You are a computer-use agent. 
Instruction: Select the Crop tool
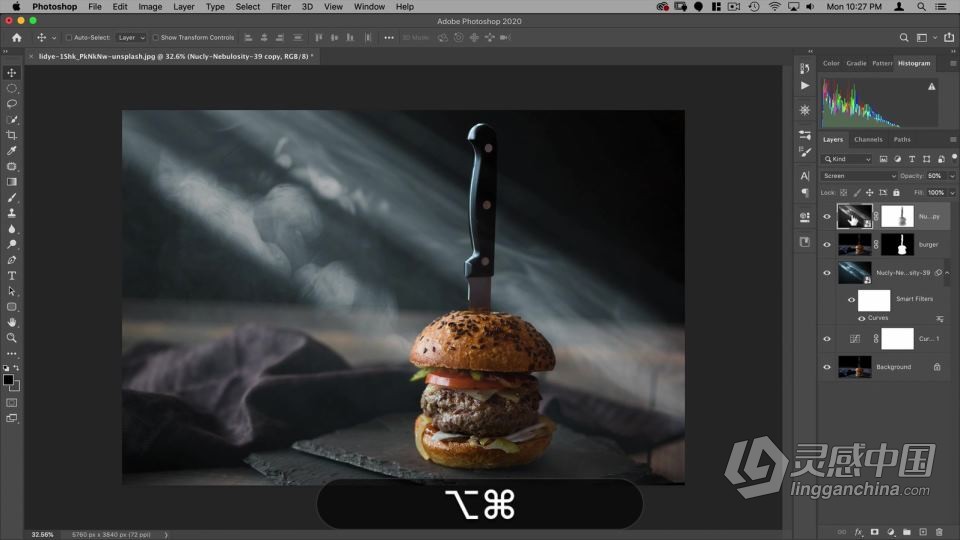click(12, 135)
